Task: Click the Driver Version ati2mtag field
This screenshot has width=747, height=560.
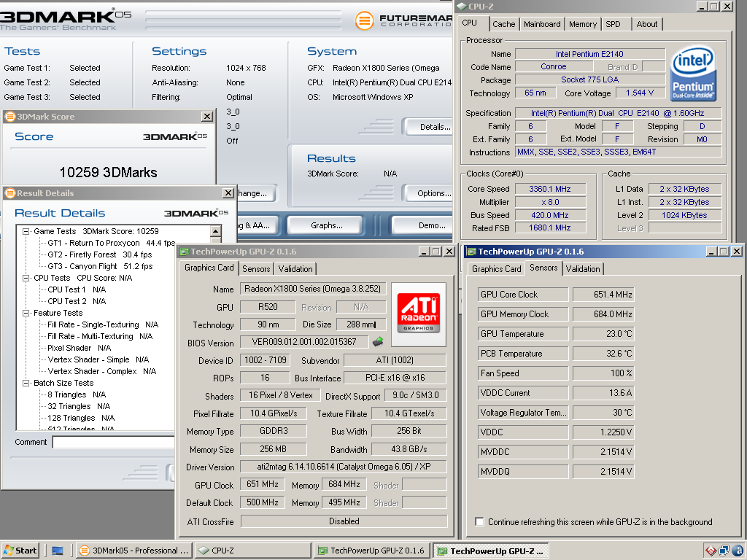Action: point(343,467)
